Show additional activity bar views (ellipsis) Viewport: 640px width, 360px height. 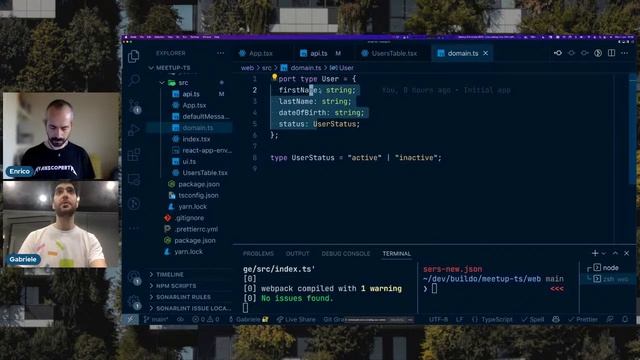[x=133, y=228]
